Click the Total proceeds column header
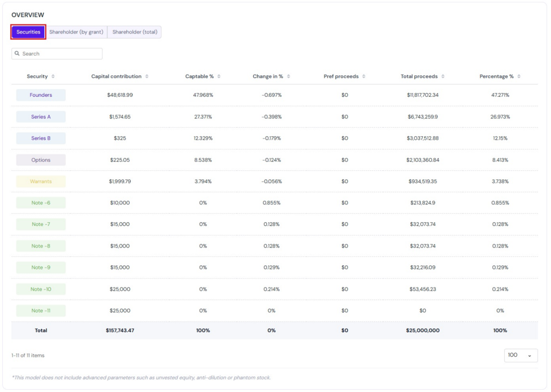Screen dimensions: 551x392 tap(419, 76)
